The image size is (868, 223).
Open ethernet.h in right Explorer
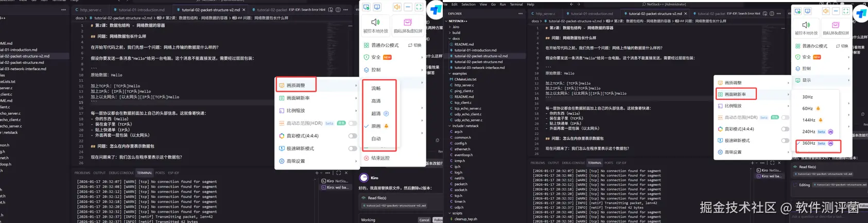point(463,149)
